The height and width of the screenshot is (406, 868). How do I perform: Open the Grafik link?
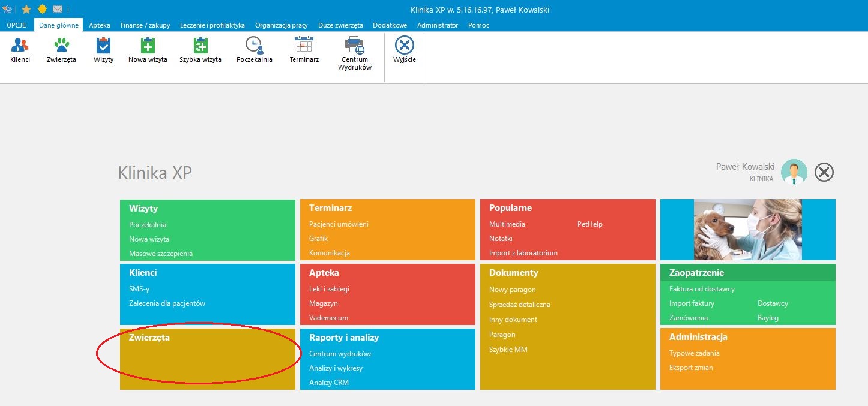point(318,239)
